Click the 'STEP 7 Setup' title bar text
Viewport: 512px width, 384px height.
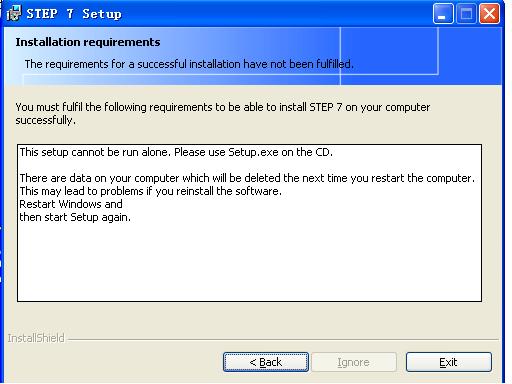point(74,14)
